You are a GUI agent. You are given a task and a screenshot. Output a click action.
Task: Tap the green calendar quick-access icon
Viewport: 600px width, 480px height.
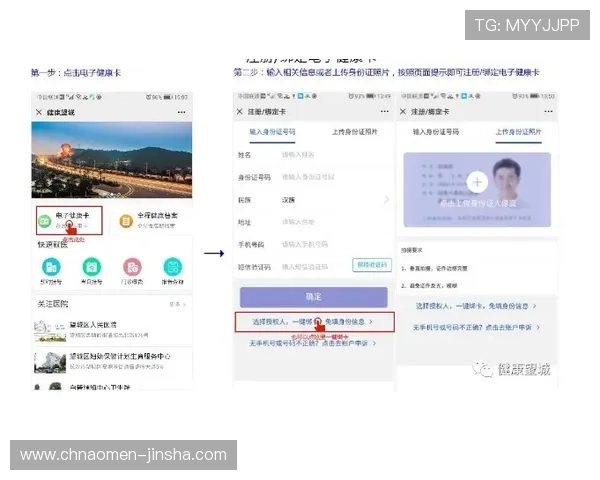pyautogui.click(x=92, y=267)
